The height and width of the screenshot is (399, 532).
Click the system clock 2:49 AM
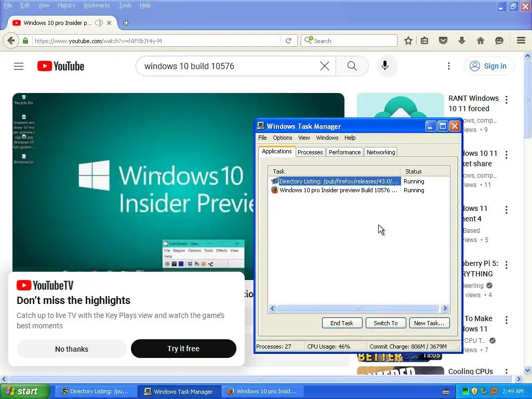pyautogui.click(x=513, y=391)
